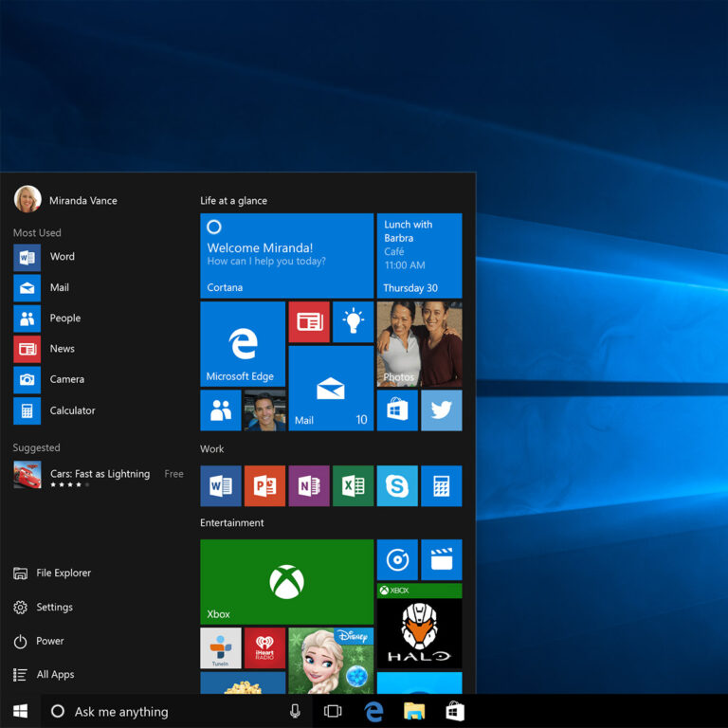Open the Store from the taskbar
728x728 pixels.
point(455,711)
